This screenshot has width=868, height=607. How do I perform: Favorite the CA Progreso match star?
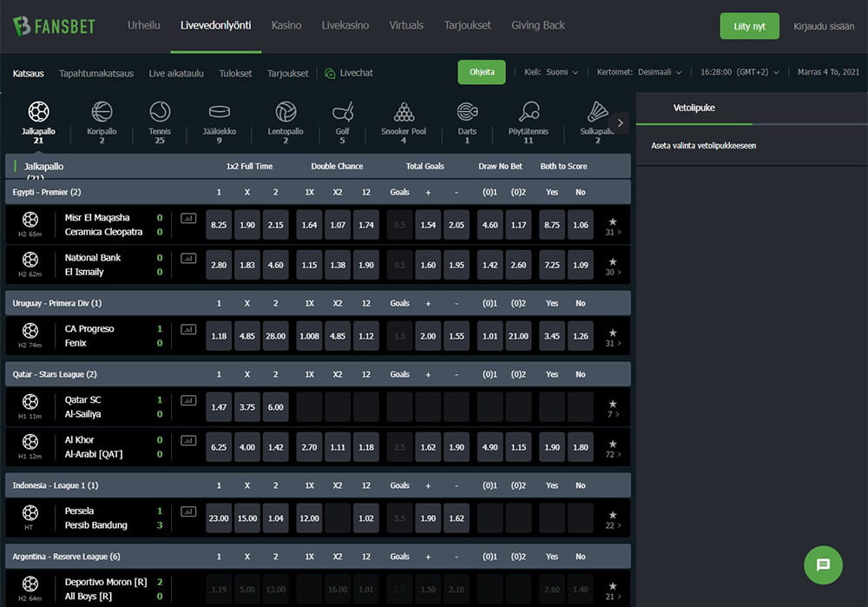tap(613, 333)
